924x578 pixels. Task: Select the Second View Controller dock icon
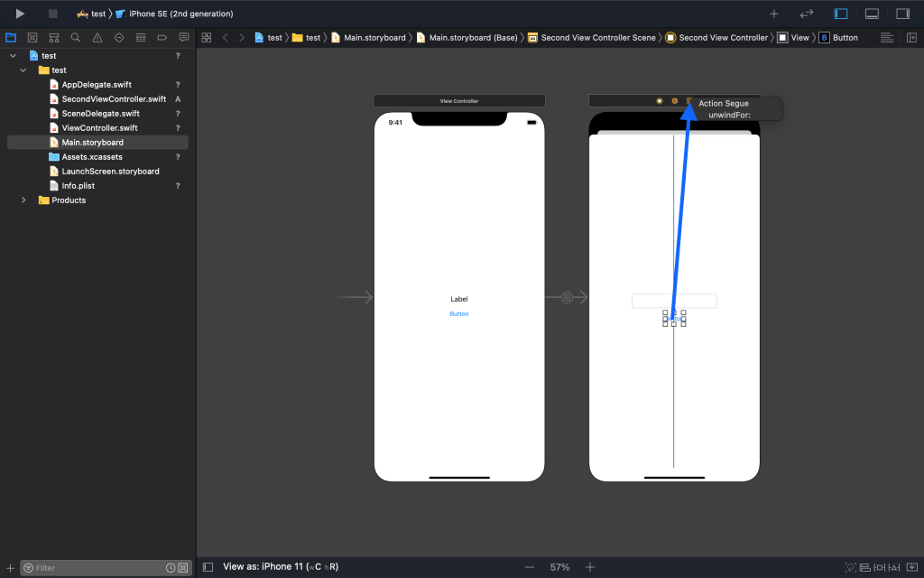(x=660, y=101)
